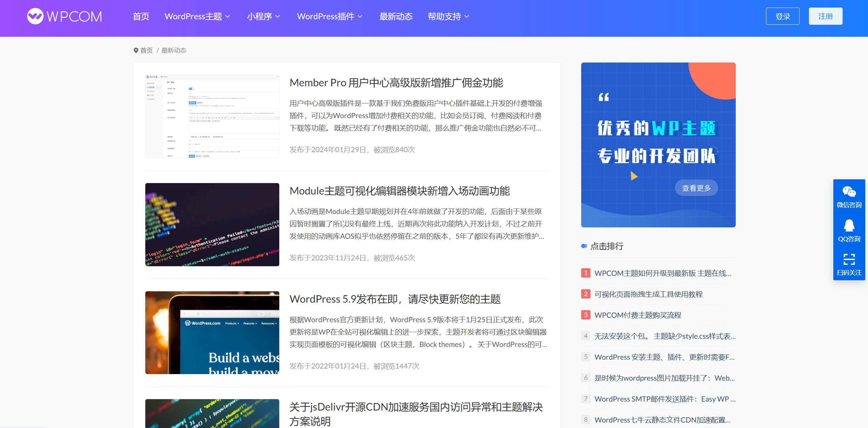This screenshot has width=868, height=428.
Task: Expand the WordPress主题 dropdown
Action: pos(197,16)
